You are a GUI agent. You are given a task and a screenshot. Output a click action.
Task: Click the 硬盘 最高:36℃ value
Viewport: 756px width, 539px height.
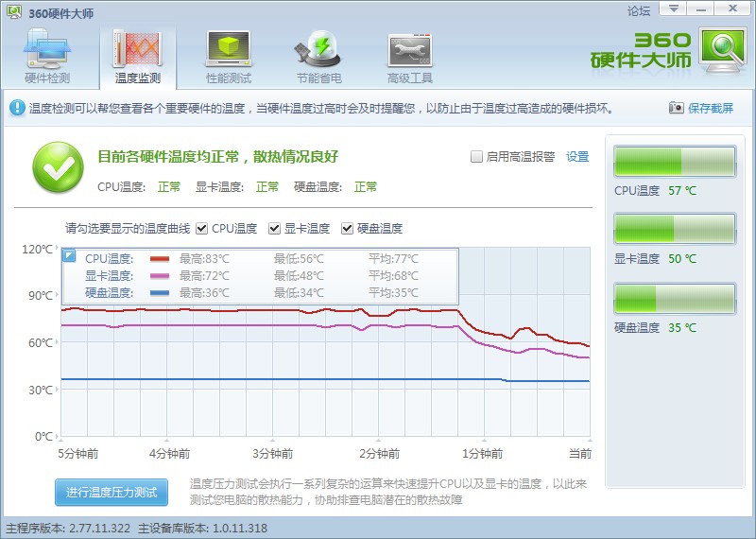pyautogui.click(x=204, y=293)
